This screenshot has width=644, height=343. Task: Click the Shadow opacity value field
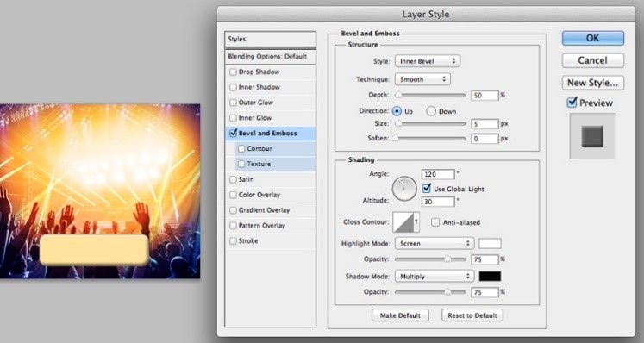[x=485, y=292]
